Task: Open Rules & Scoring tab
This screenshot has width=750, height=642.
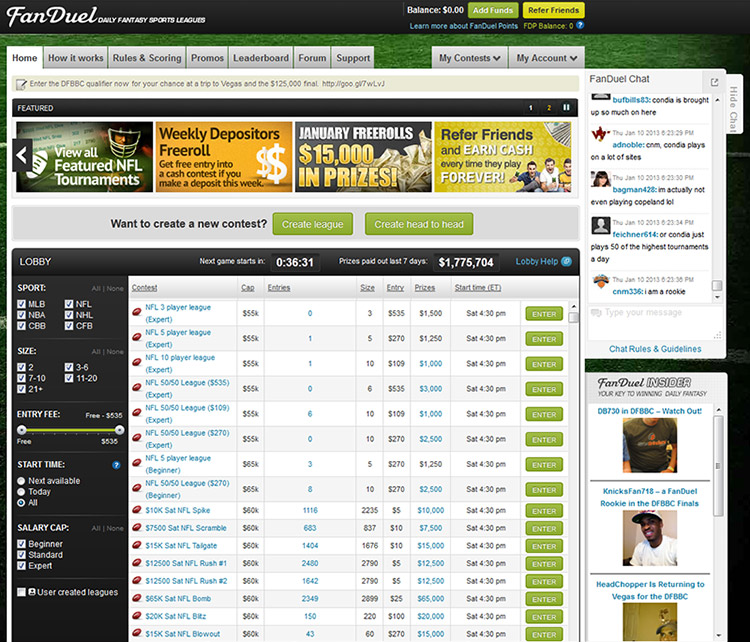Action: coord(147,58)
